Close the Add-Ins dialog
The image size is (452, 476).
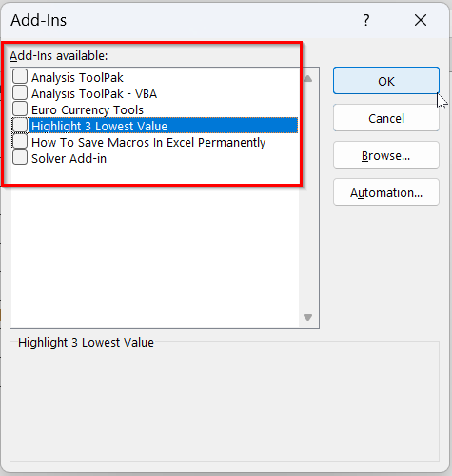click(421, 20)
